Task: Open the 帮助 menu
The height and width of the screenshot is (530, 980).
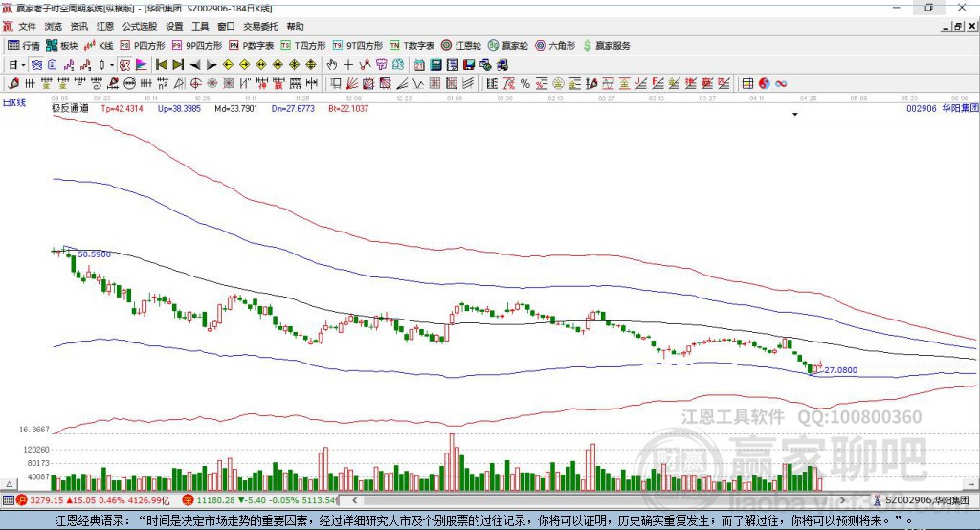Action: [295, 26]
